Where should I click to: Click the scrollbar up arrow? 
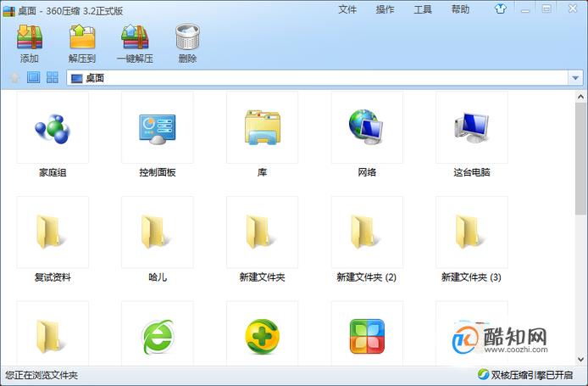580,97
